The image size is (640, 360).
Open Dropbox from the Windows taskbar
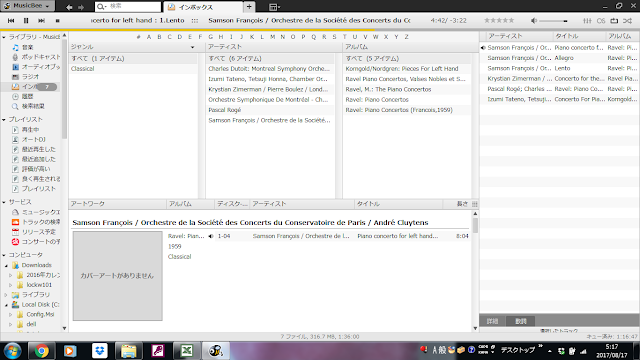pyautogui.click(x=99, y=351)
